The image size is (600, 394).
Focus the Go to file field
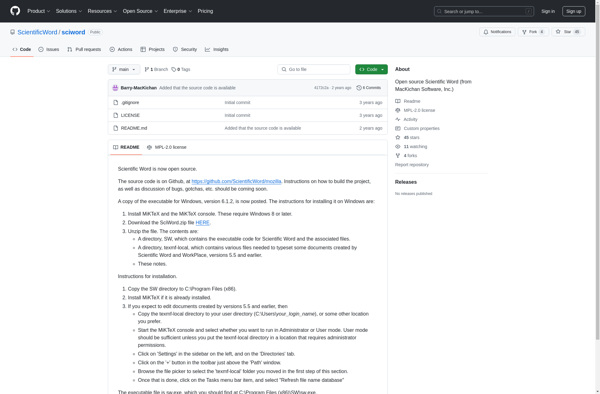(314, 69)
